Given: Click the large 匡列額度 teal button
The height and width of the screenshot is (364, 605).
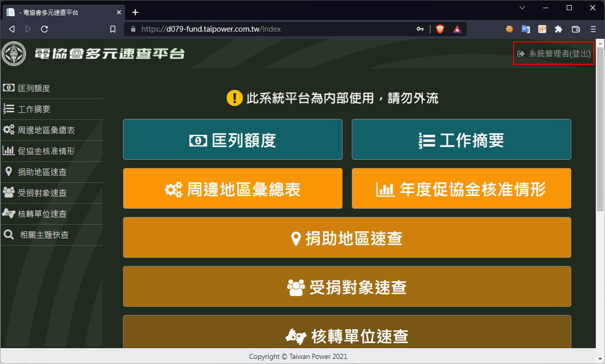Looking at the screenshot, I should 233,139.
